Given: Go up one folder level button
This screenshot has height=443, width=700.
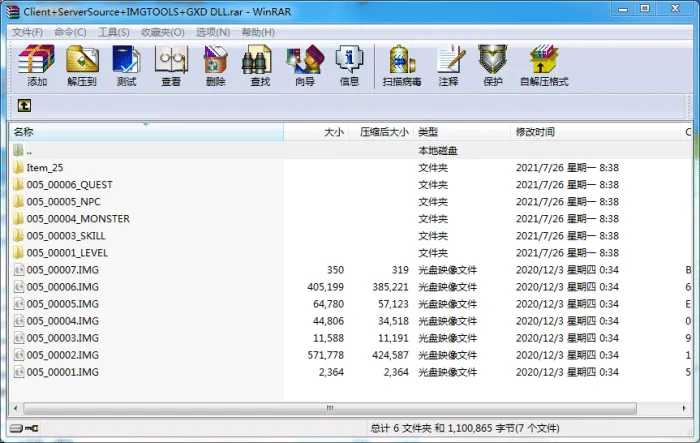Looking at the screenshot, I should pyautogui.click(x=24, y=106).
